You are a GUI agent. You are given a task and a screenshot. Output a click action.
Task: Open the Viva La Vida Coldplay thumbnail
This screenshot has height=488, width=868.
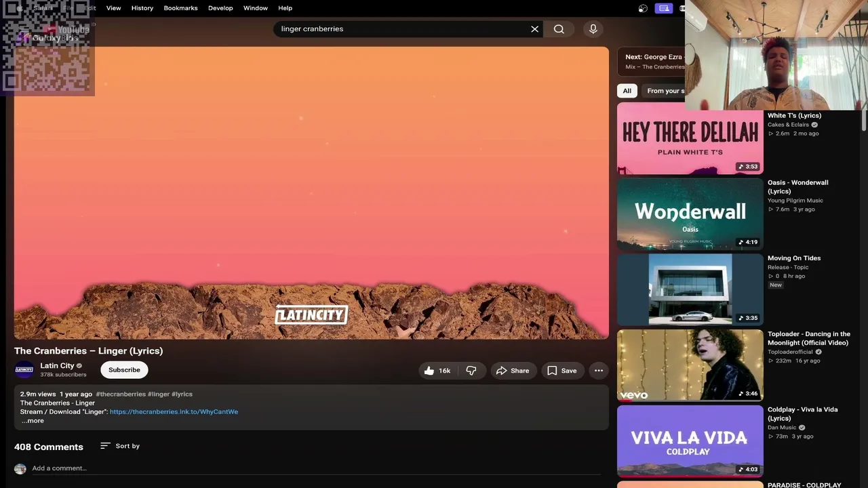690,441
